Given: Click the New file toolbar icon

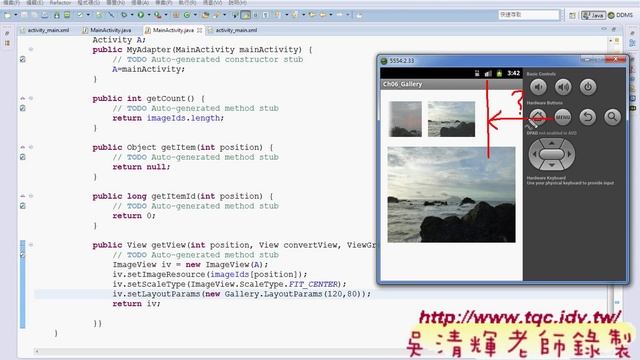Looking at the screenshot, I should point(7,15).
